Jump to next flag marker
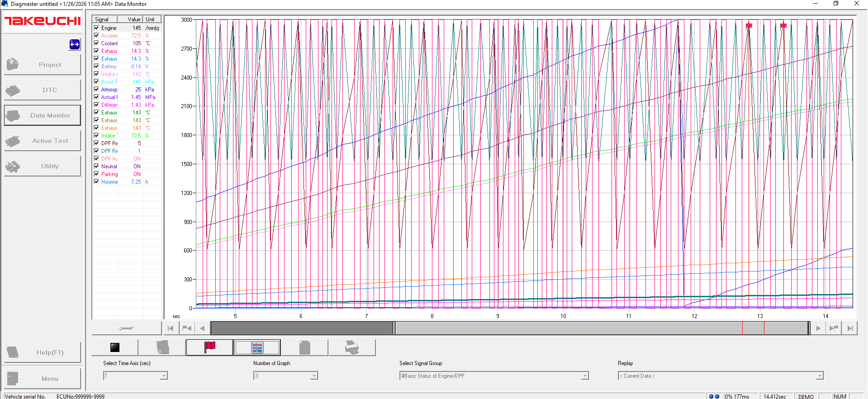The image size is (868, 399). [x=834, y=328]
